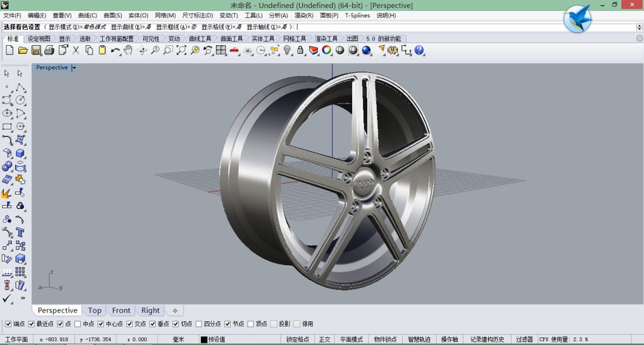Select the Polyline tool in the sidebar
The width and height of the screenshot is (644, 345).
tap(20, 87)
